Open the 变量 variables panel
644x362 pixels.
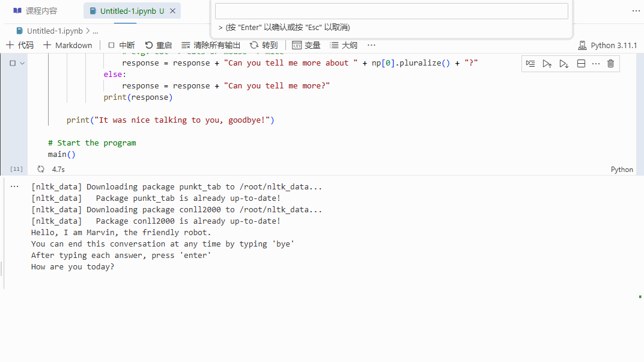pyautogui.click(x=306, y=45)
